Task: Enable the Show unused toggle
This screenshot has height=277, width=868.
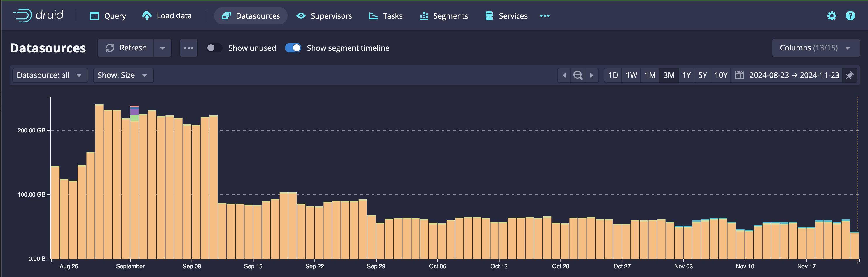Action: pyautogui.click(x=214, y=48)
